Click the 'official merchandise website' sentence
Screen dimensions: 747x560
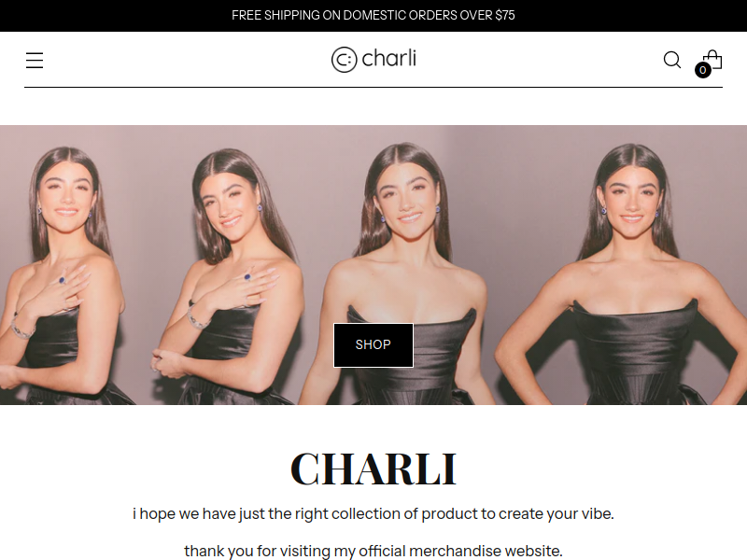(373, 551)
